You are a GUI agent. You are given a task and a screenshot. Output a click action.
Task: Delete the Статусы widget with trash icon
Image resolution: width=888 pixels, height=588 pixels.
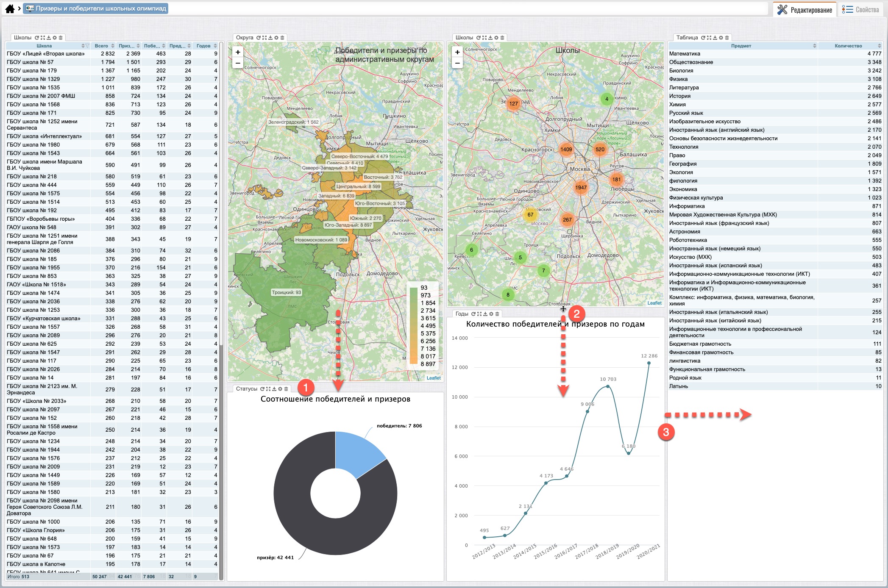click(x=286, y=389)
